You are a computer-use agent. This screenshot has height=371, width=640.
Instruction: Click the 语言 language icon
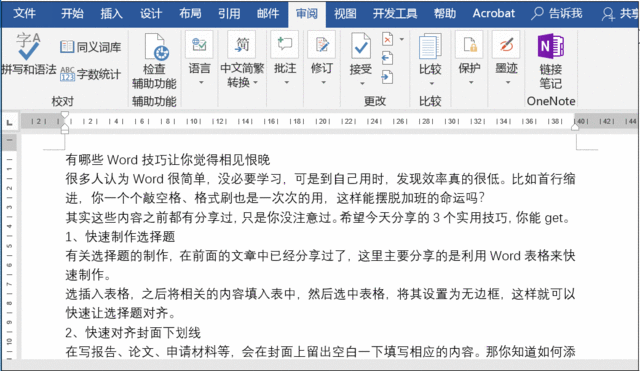tap(199, 44)
